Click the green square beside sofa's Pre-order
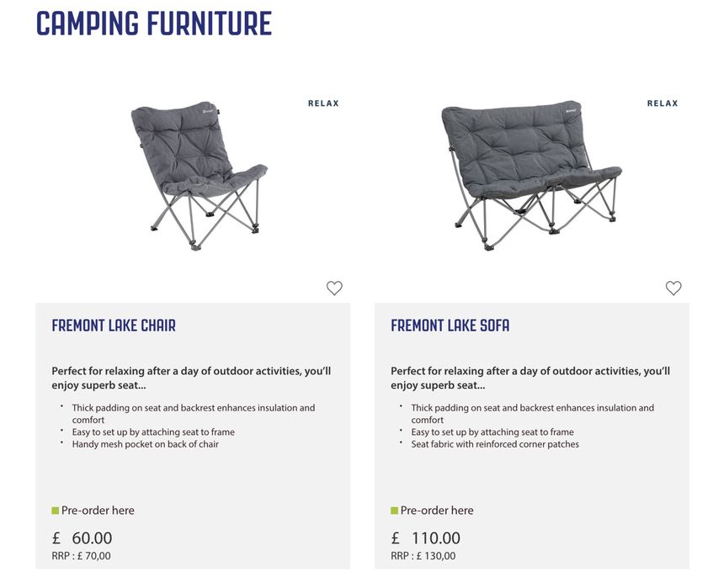Screen dimensions: 713x588 [394, 511]
